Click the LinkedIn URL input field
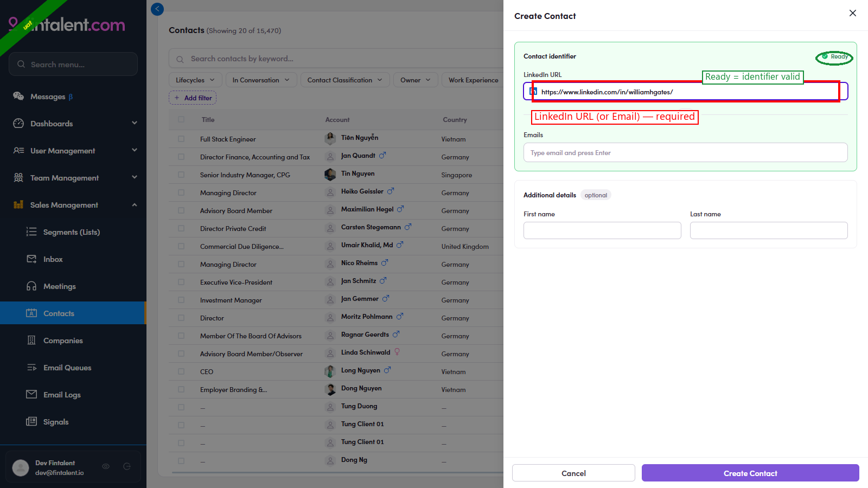Viewport: 868px width, 488px height. pyautogui.click(x=686, y=92)
